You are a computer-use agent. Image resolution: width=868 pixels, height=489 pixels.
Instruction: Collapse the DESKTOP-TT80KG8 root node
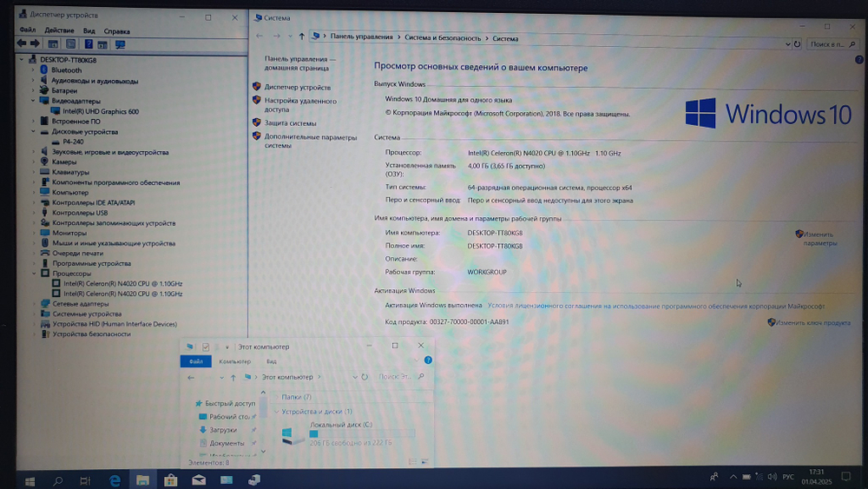click(x=23, y=60)
